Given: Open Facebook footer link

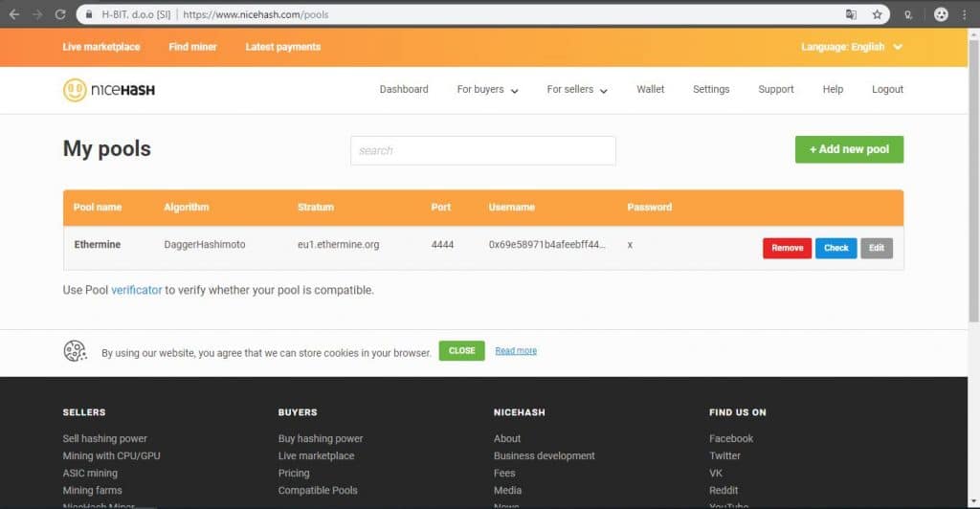Looking at the screenshot, I should click(x=731, y=438).
